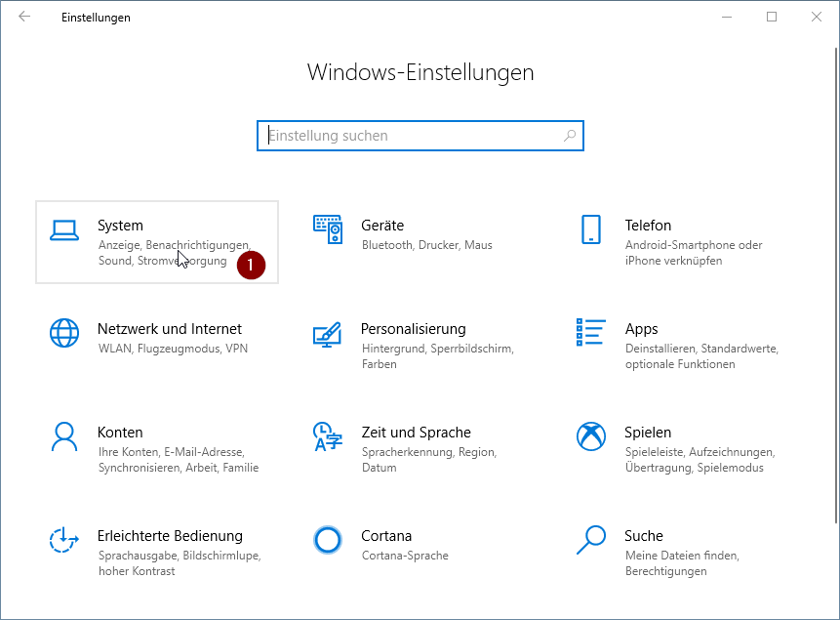This screenshot has height=620, width=840.
Task: Open the Cortana title
Action: coord(386,536)
